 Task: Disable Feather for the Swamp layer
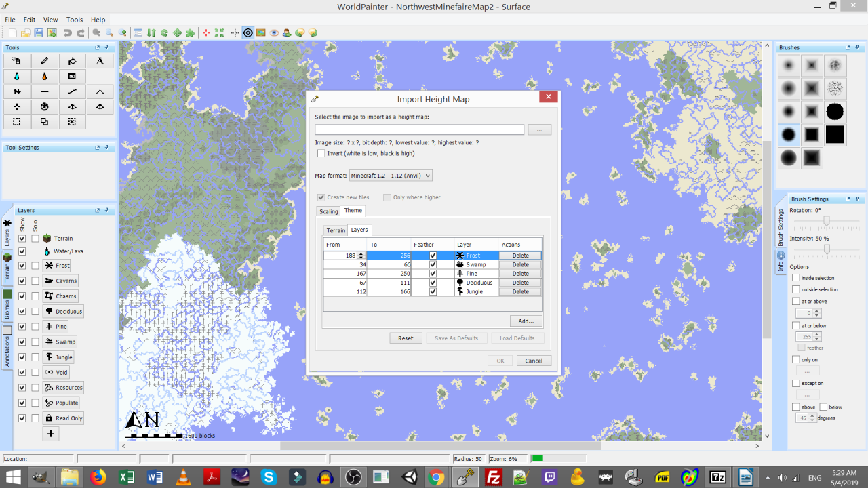click(x=432, y=264)
